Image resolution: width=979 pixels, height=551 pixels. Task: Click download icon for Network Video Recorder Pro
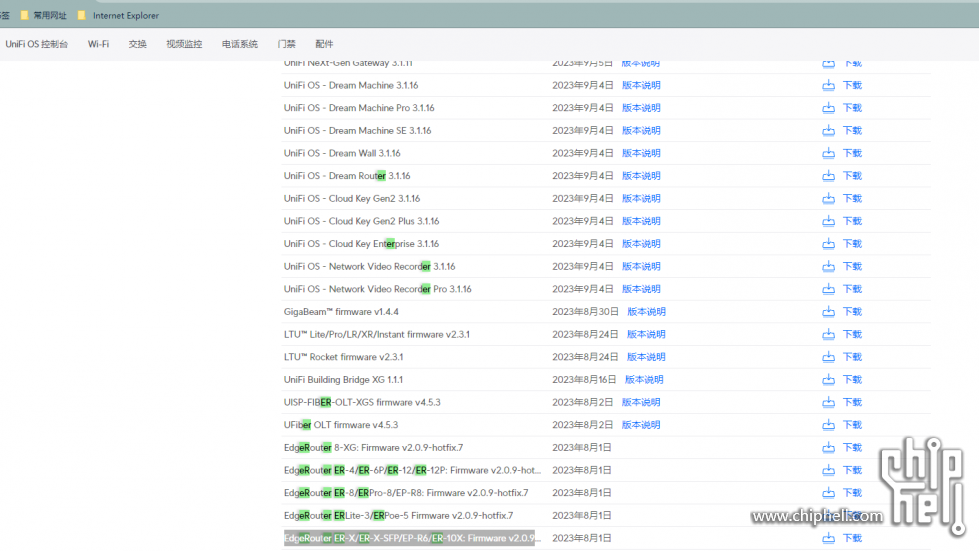(x=828, y=289)
